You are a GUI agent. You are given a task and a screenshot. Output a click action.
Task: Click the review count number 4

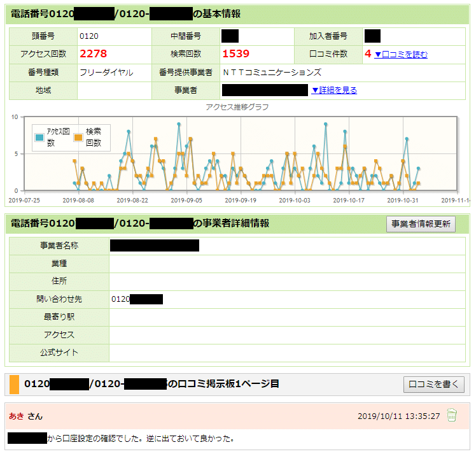(368, 53)
